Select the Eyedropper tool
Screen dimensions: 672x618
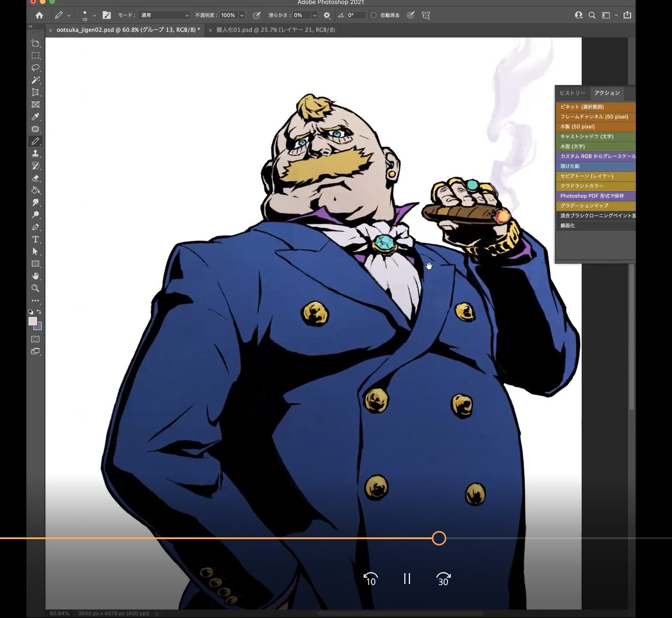pyautogui.click(x=36, y=116)
